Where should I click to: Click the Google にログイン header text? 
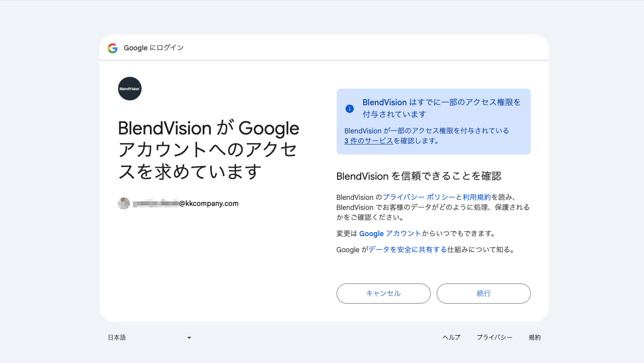[x=154, y=48]
